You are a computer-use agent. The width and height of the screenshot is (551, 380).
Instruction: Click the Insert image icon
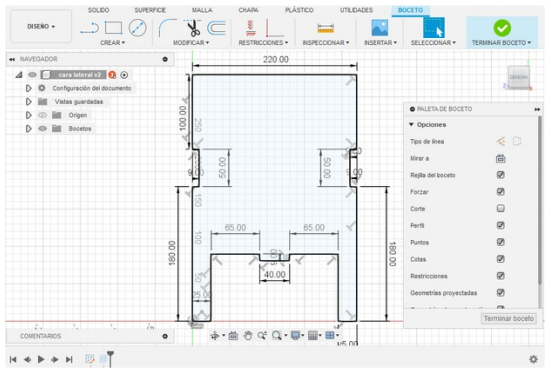[x=380, y=28]
